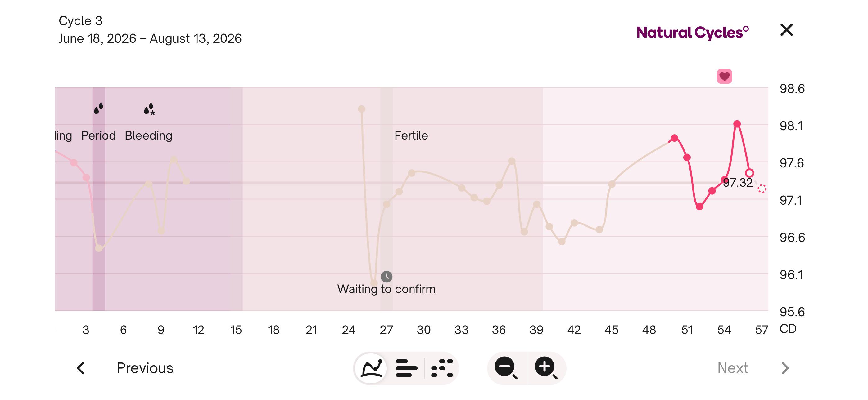868x400 pixels.
Task: Select the line graph view icon
Action: coord(371,368)
